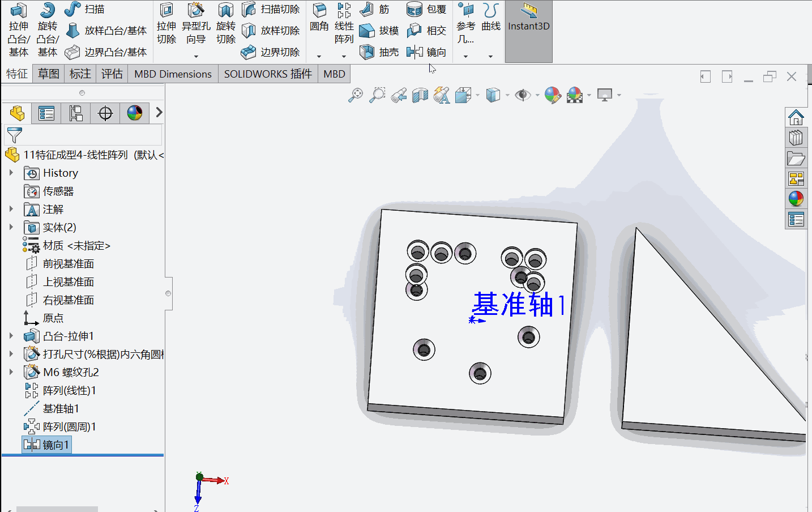Click the Edit Appearance color ball
The width and height of the screenshot is (812, 512).
tap(553, 95)
